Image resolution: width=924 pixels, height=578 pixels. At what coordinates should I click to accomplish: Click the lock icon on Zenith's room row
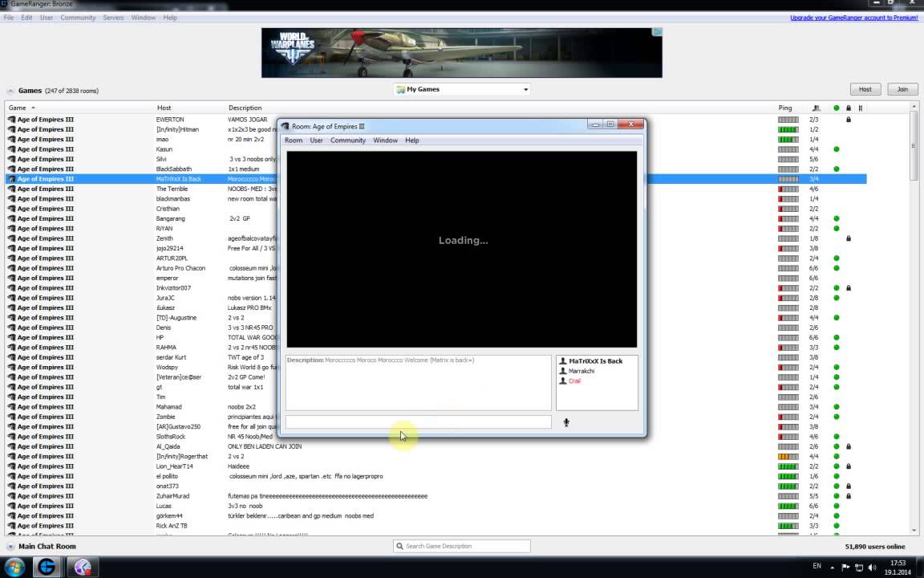[x=849, y=238]
